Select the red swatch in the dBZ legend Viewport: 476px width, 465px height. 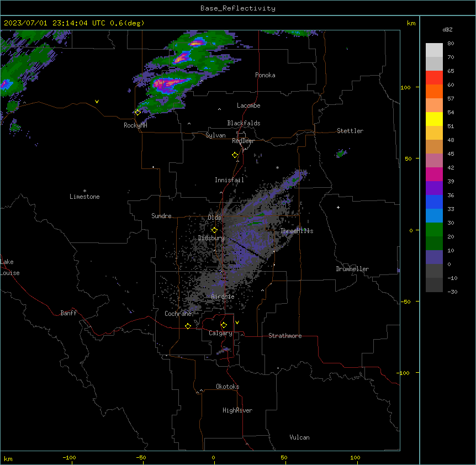point(434,77)
